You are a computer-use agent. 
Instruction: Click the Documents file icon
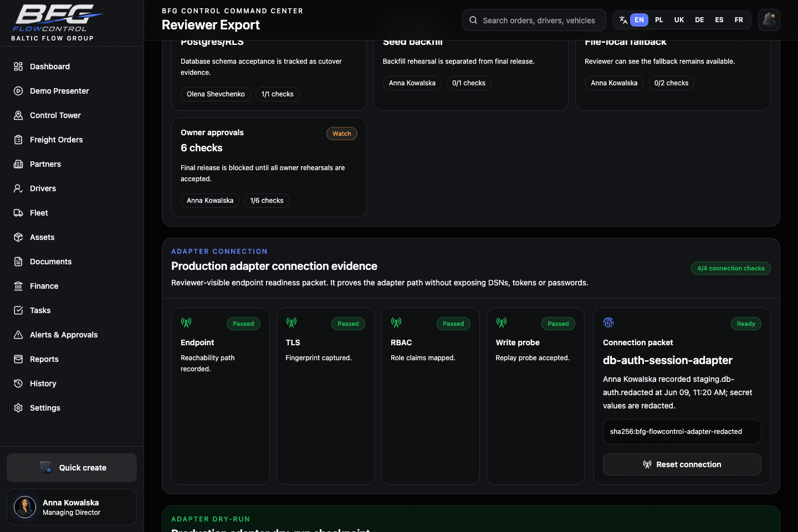point(18,262)
